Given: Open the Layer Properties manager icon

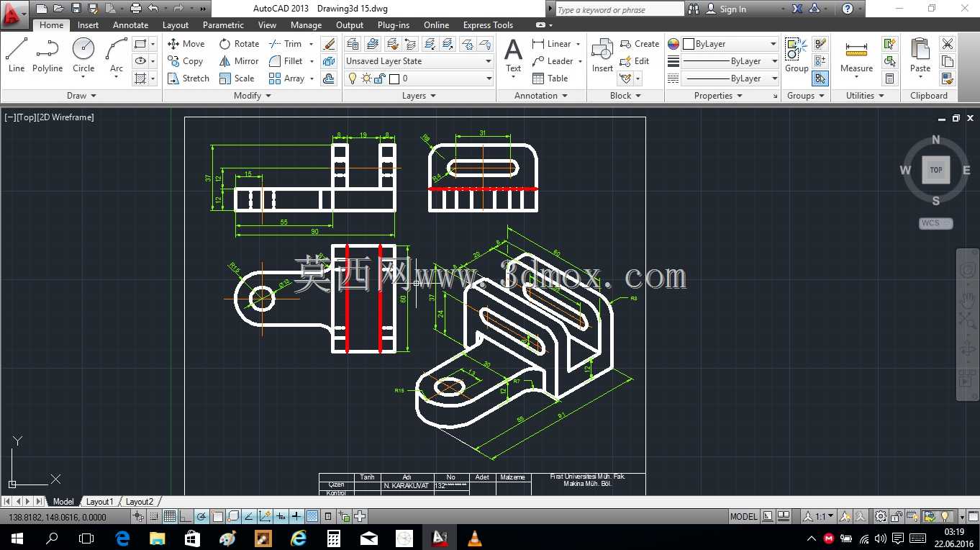Looking at the screenshot, I should (x=353, y=44).
